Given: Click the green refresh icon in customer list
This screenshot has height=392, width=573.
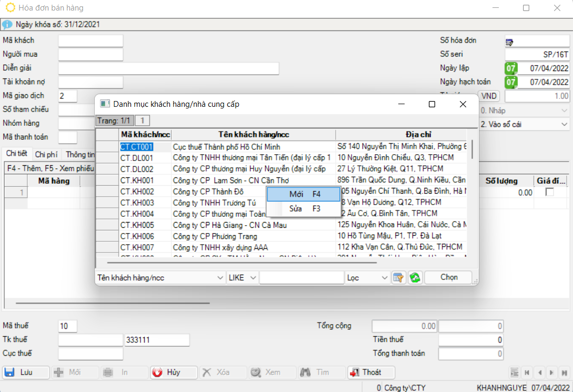Looking at the screenshot, I should point(415,278).
